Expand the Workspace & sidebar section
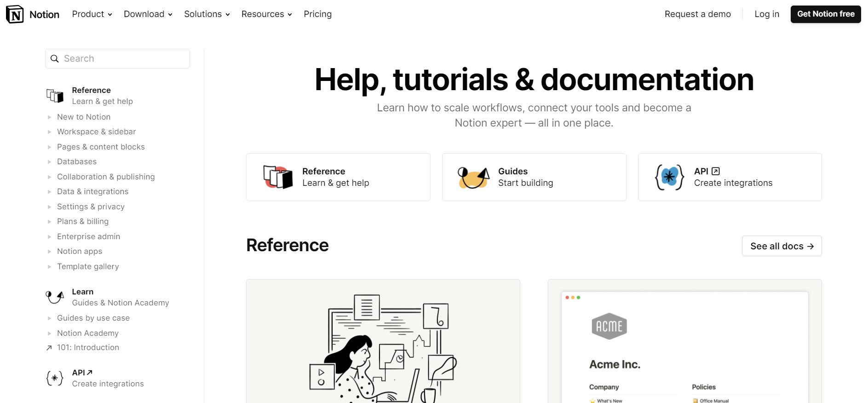The image size is (868, 403). point(50,132)
